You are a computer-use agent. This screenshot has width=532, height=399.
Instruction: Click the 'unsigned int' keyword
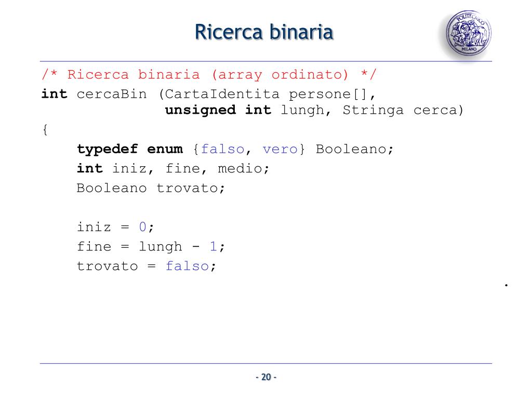pos(218,110)
